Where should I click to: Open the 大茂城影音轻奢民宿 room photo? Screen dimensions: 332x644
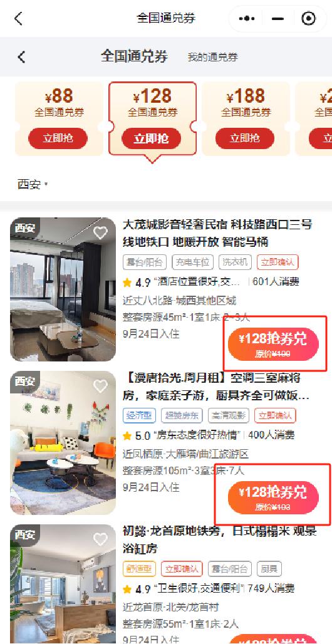[63, 289]
